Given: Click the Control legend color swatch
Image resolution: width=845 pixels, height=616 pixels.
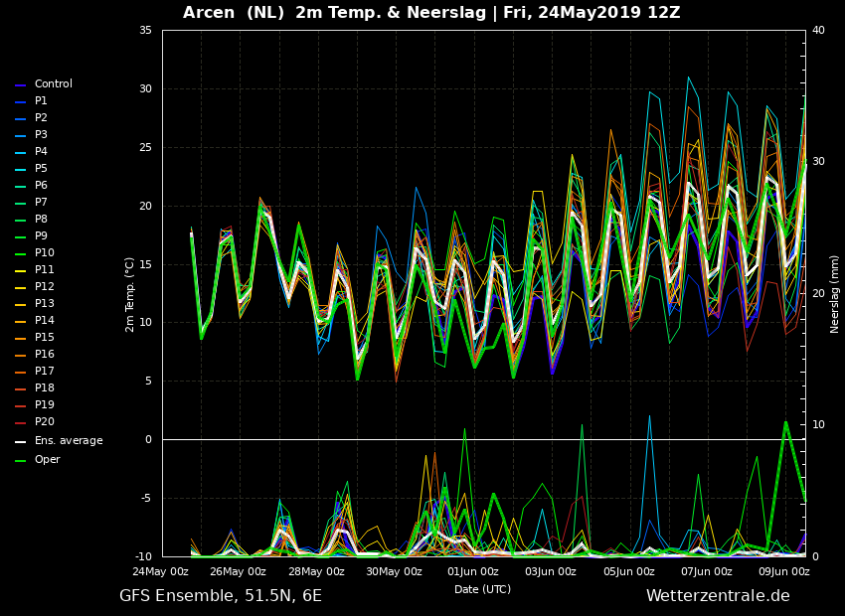Looking at the screenshot, I should pyautogui.click(x=21, y=85).
